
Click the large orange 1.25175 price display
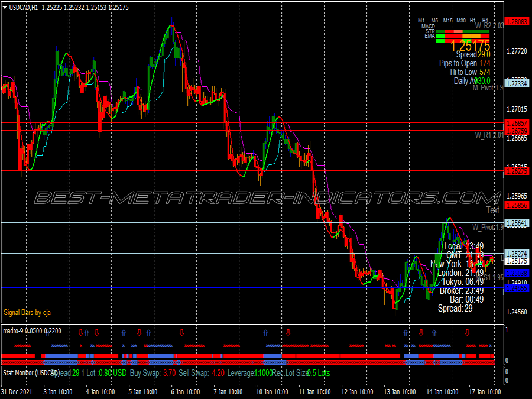[471, 45]
